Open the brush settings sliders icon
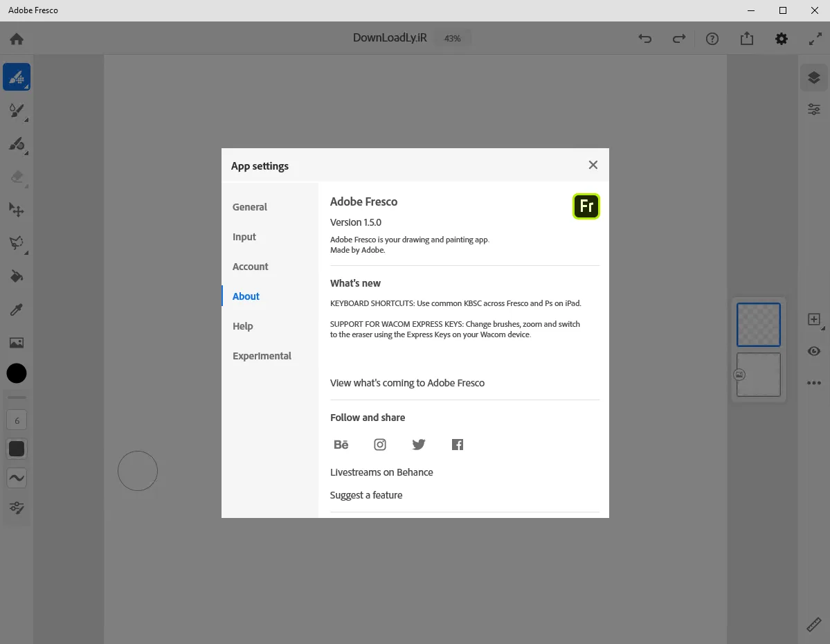Viewport: 830px width, 644px height. coord(17,508)
